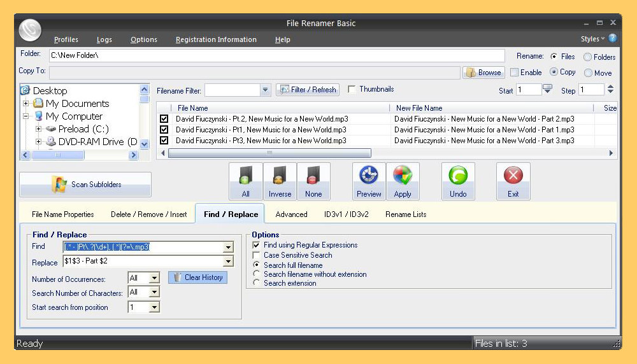637x364 pixels.
Task: Click the Clear History button
Action: tap(197, 277)
